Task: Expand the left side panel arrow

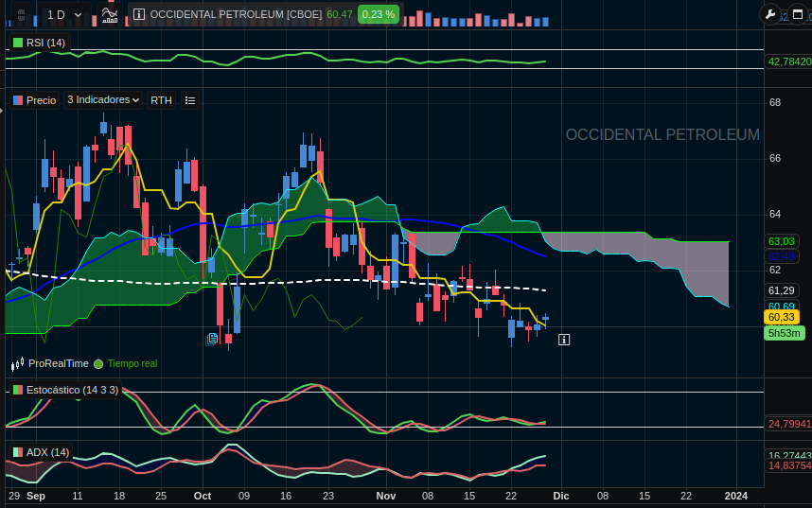Action: 3,110
